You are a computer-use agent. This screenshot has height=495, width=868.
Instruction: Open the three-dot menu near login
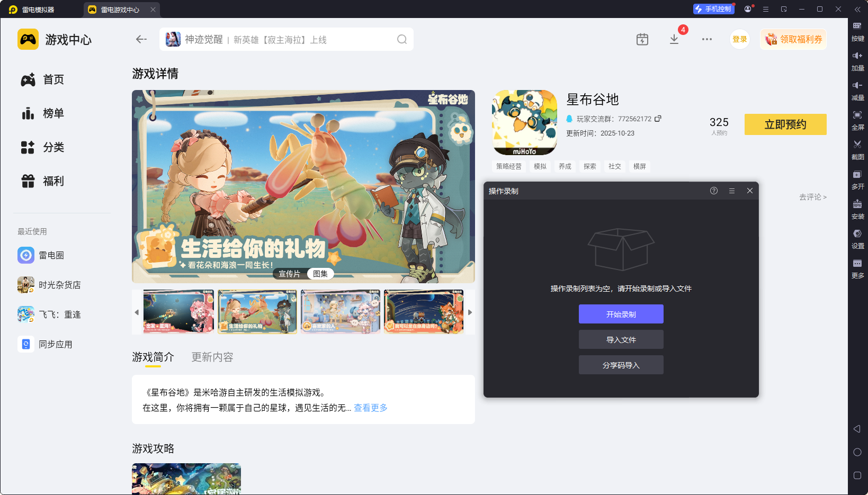point(706,39)
